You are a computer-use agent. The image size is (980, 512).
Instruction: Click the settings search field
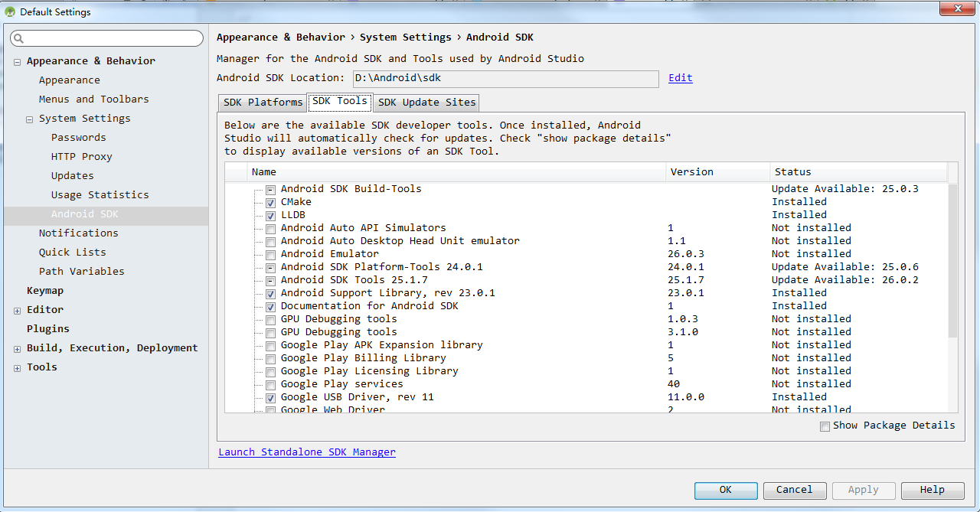click(106, 38)
